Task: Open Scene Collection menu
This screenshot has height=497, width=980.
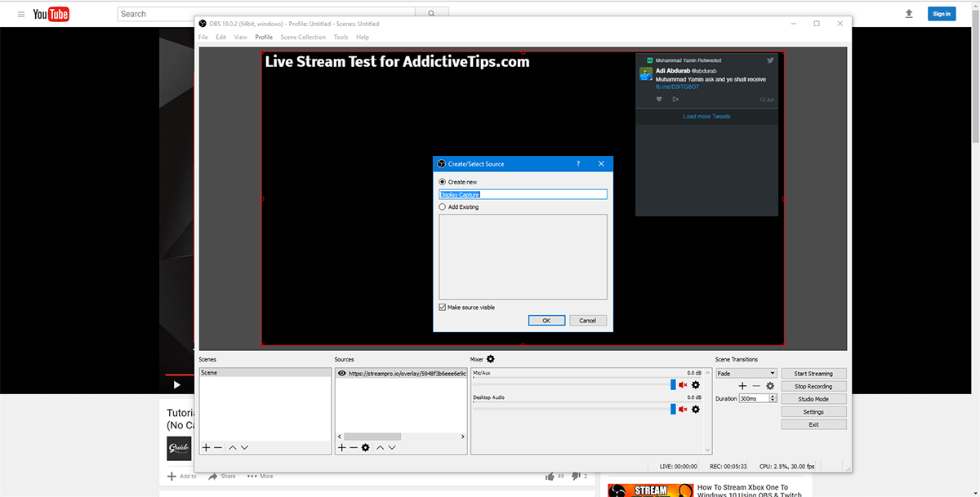Action: click(303, 37)
